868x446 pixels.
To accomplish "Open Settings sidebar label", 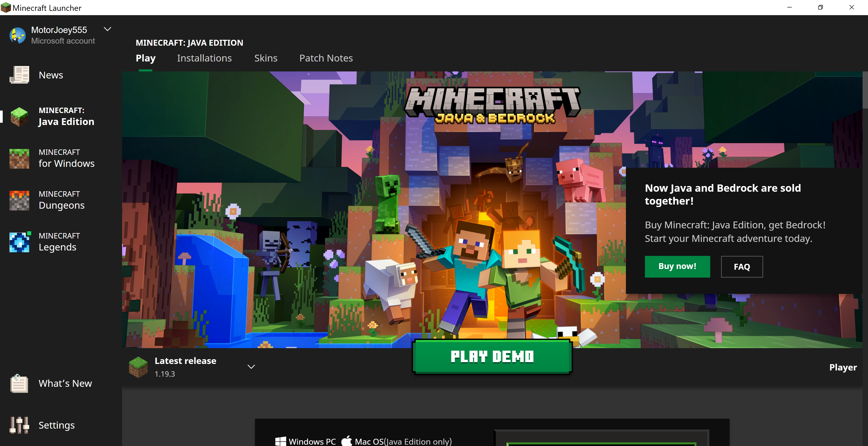I will tap(57, 425).
